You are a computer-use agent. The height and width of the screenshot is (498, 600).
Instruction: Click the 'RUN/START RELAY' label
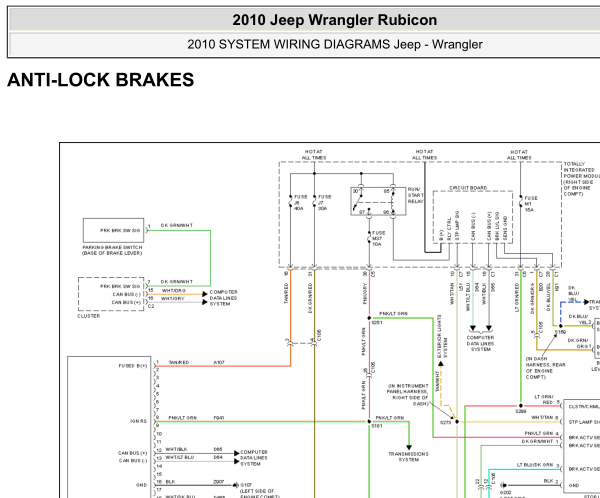(416, 195)
